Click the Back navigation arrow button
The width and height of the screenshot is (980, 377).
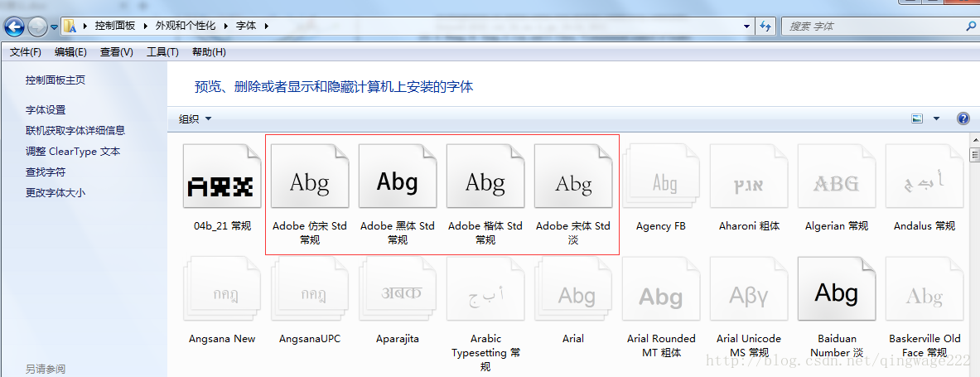pyautogui.click(x=14, y=27)
